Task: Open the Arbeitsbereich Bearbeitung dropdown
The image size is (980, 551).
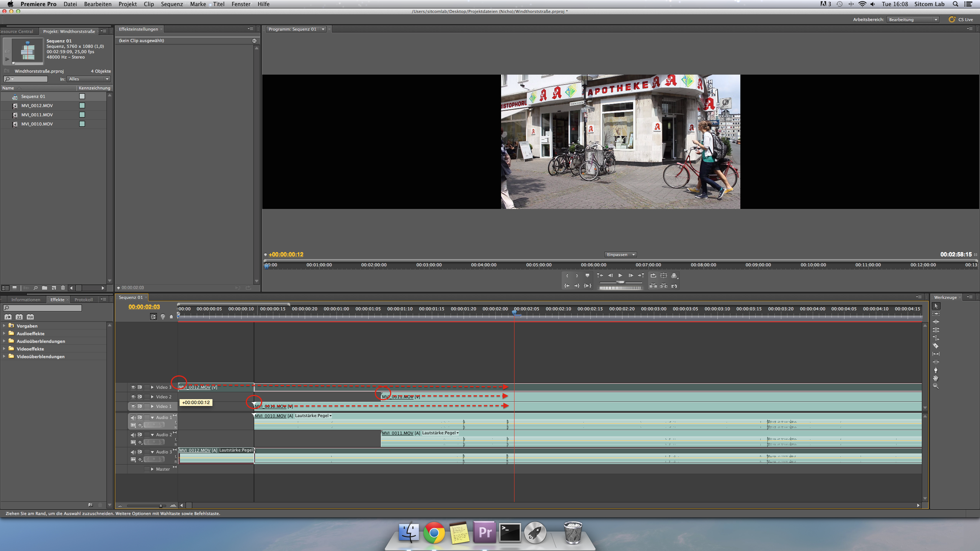Action: pos(913,20)
